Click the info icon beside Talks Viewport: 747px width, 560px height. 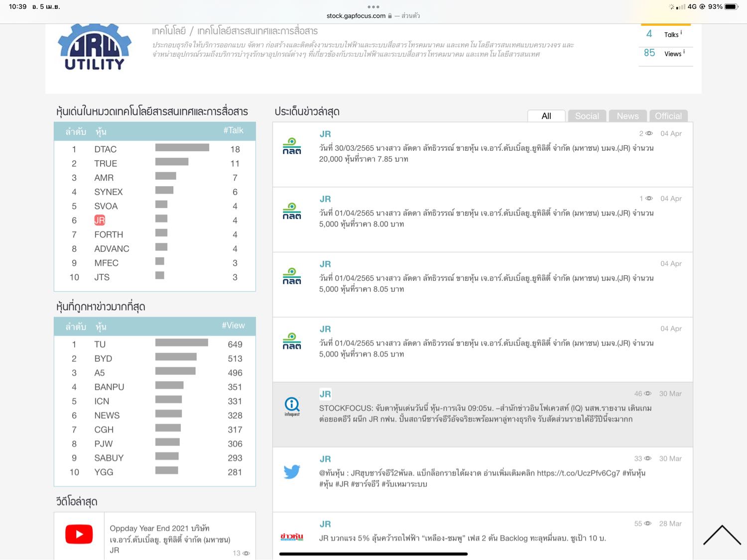(x=681, y=32)
